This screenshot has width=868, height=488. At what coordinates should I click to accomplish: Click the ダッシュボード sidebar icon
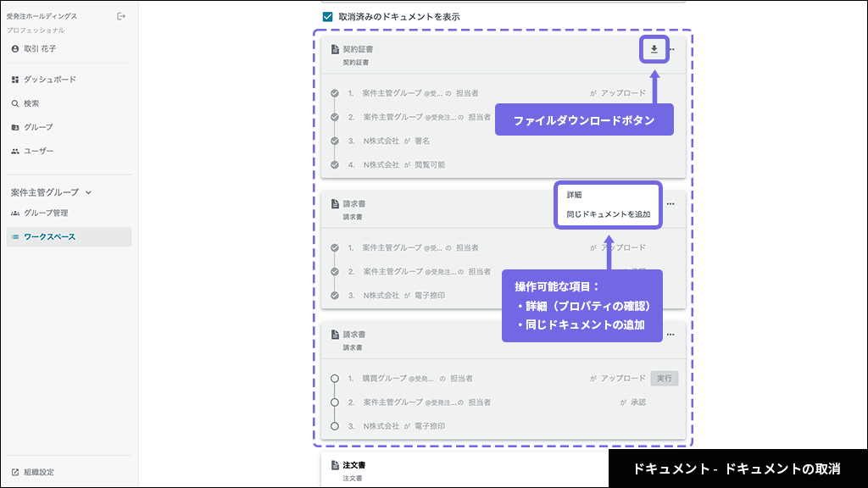(x=15, y=80)
